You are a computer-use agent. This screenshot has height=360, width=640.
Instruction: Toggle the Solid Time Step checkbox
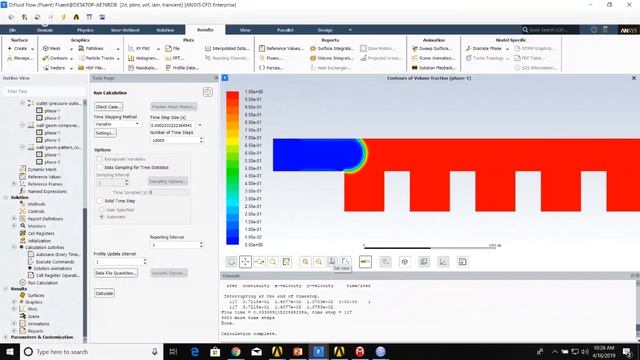(x=100, y=201)
